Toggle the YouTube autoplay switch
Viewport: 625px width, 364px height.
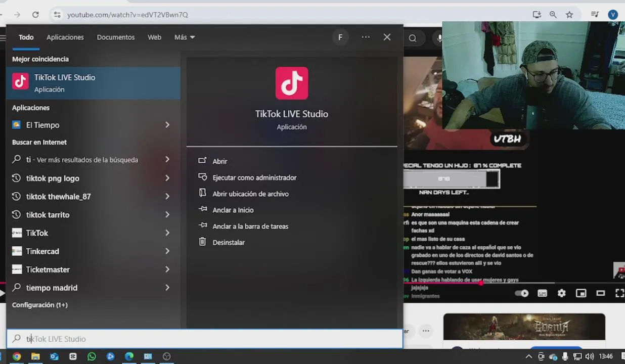tap(521, 293)
